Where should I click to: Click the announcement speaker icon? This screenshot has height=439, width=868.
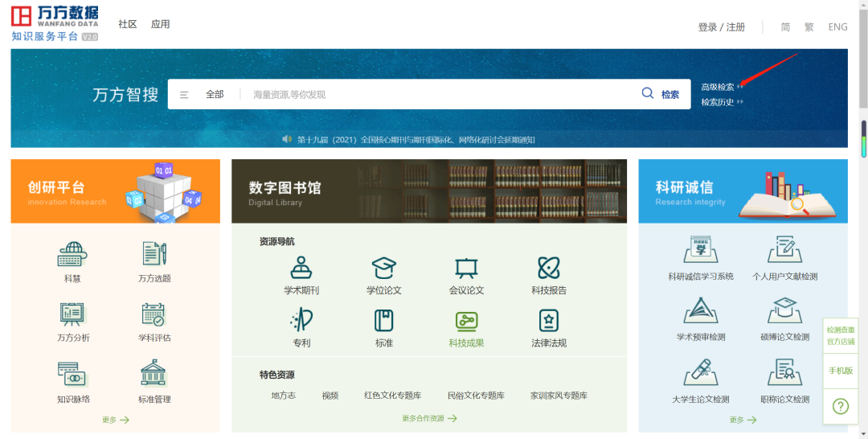(287, 139)
